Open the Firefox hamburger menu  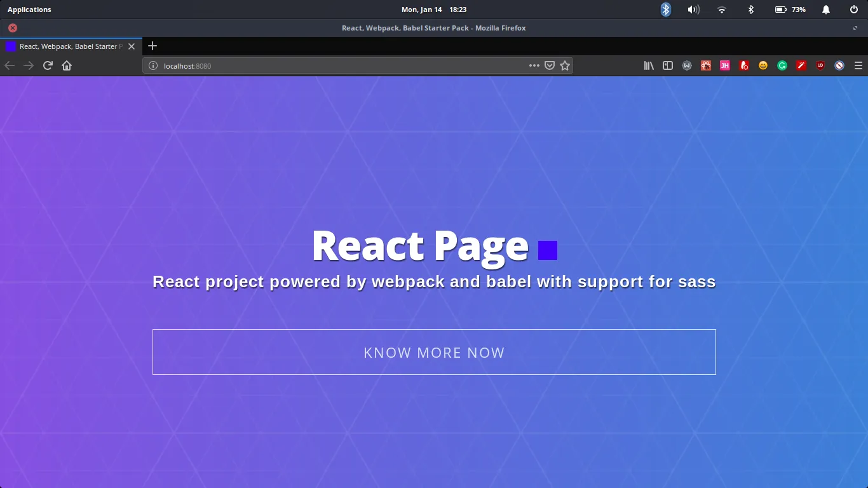tap(858, 65)
